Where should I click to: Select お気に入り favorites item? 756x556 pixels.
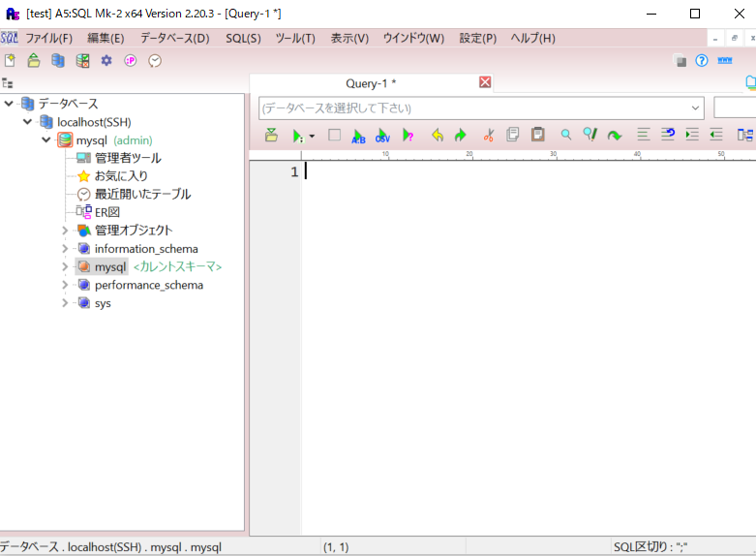(x=121, y=176)
